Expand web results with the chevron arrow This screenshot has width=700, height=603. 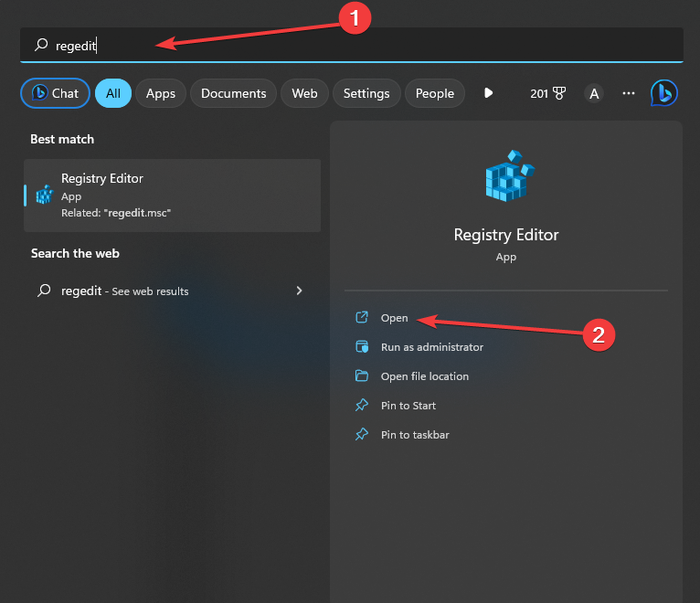point(299,291)
